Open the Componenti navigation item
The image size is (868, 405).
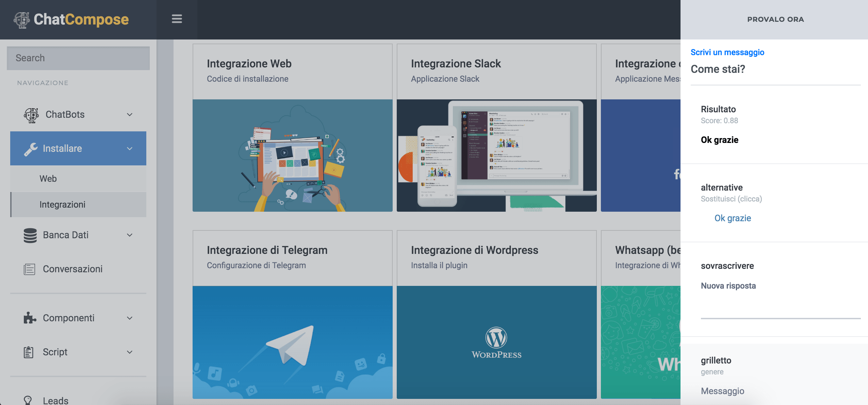(78, 318)
